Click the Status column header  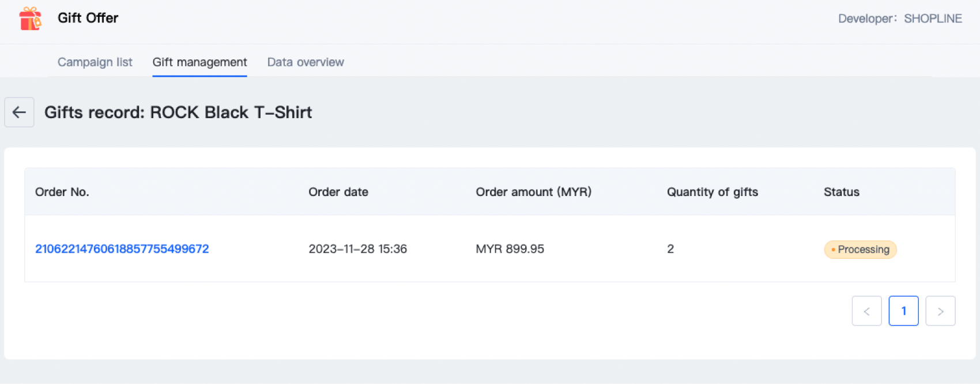[x=841, y=192]
